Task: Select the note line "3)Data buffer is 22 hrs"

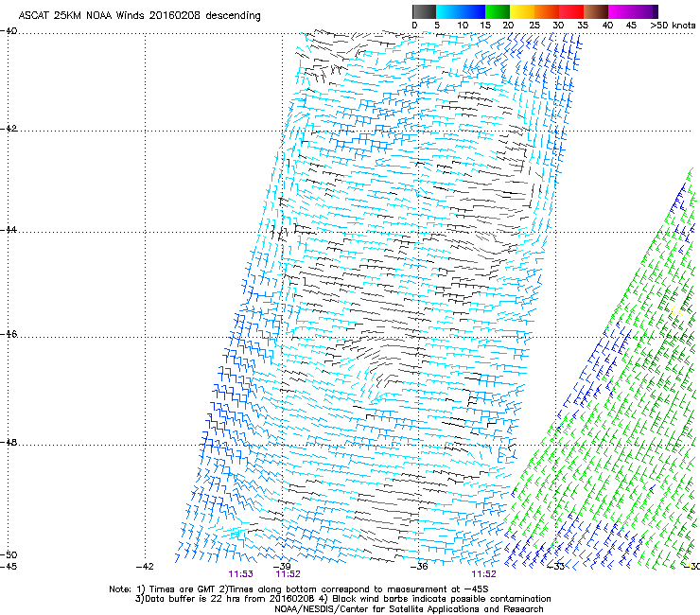Action: click(342, 599)
